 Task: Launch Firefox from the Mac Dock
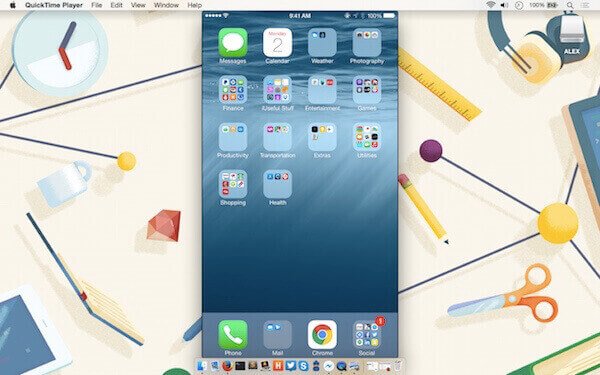click(227, 366)
